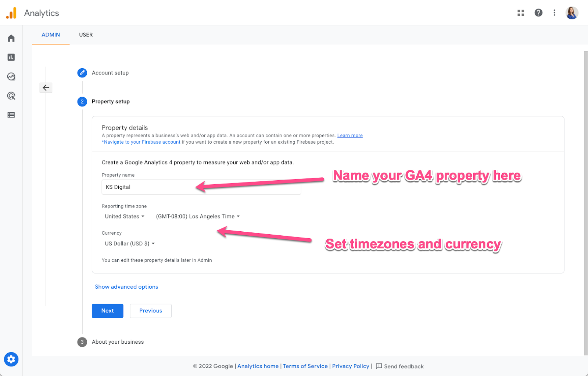Click 'You can edit these property details' note

157,260
